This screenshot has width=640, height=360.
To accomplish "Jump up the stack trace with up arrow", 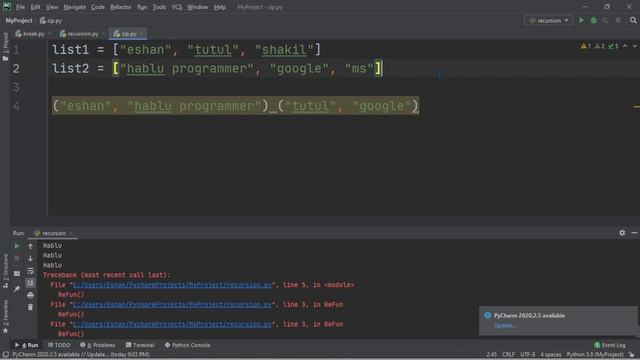I will pos(30,246).
